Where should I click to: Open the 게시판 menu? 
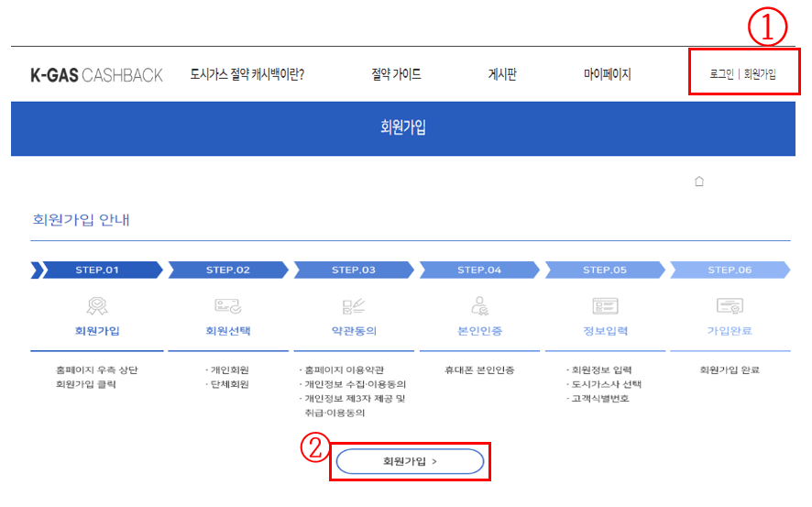[502, 74]
